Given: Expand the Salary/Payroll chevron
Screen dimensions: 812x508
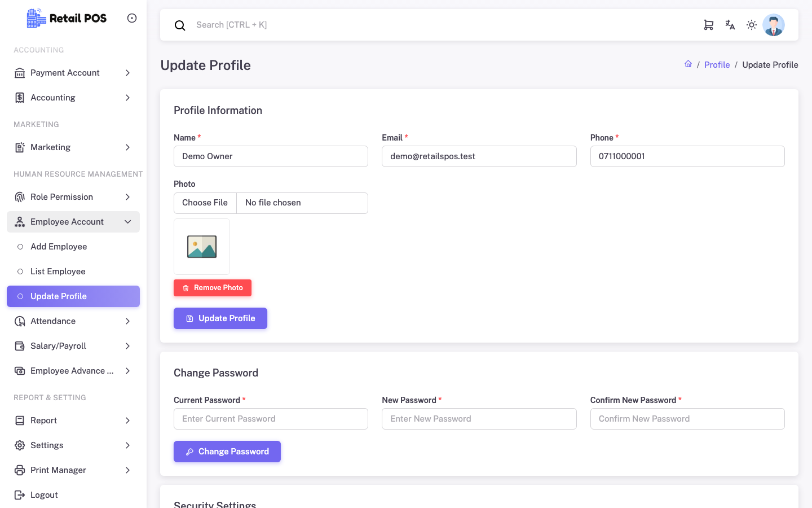Looking at the screenshot, I should [x=128, y=346].
